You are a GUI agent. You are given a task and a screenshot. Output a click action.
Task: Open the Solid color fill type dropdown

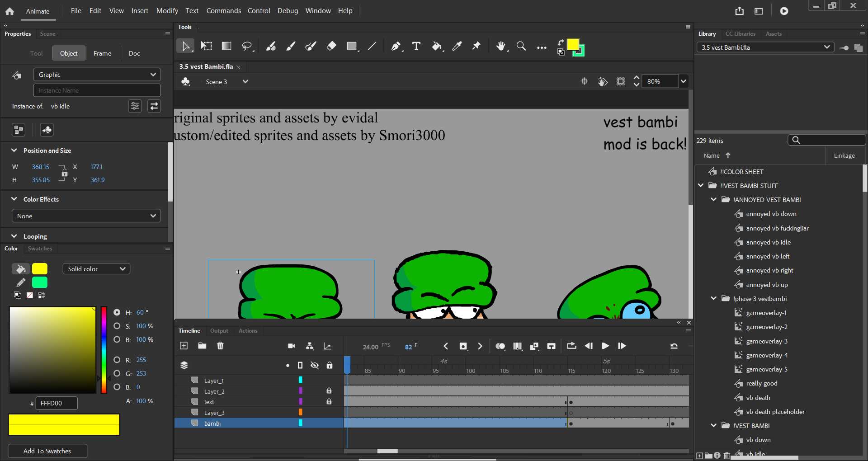pos(96,269)
